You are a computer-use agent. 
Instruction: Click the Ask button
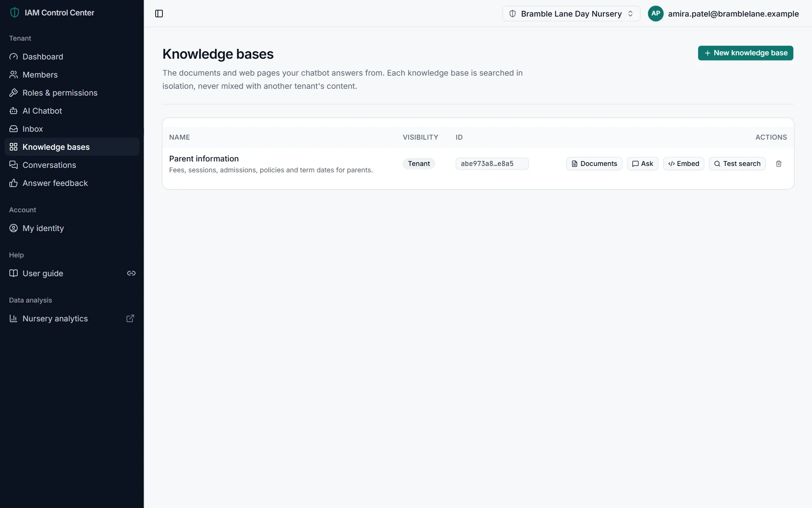coord(642,164)
